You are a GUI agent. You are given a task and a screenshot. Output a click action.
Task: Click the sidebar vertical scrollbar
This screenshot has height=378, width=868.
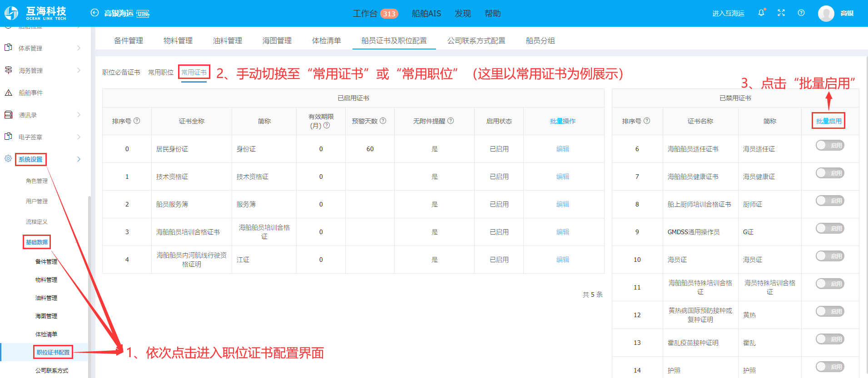[x=89, y=287]
